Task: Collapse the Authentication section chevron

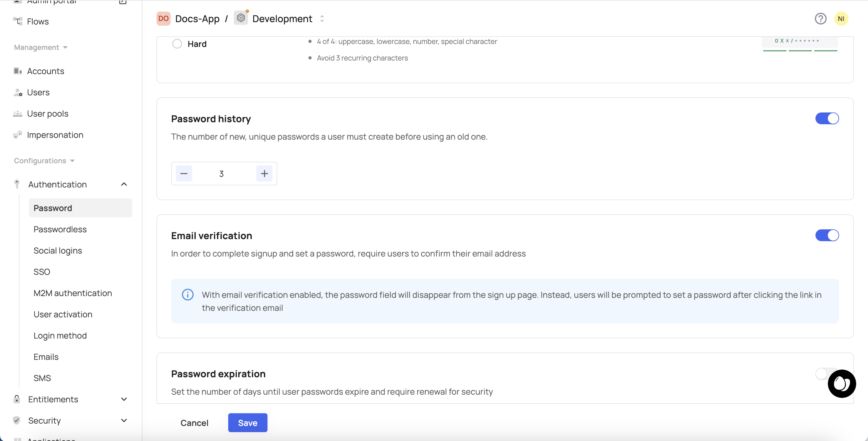Action: (x=124, y=184)
